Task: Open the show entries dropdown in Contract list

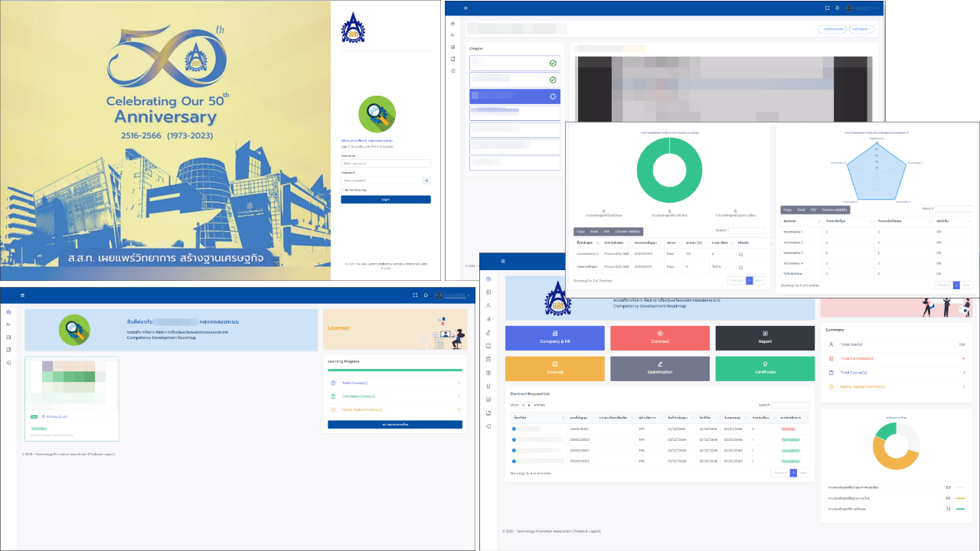Action: [527, 405]
